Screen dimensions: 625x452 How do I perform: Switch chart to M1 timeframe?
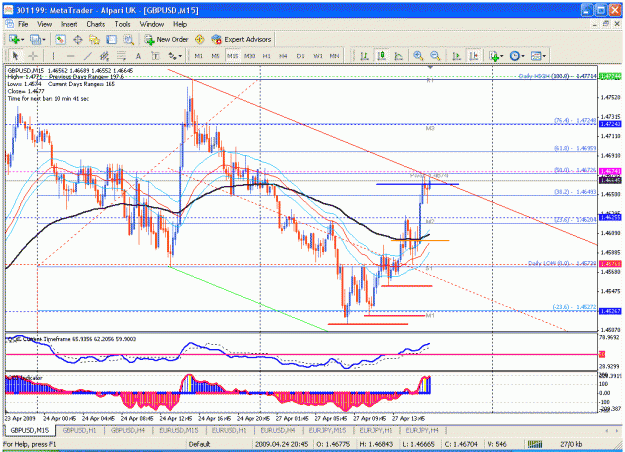198,56
